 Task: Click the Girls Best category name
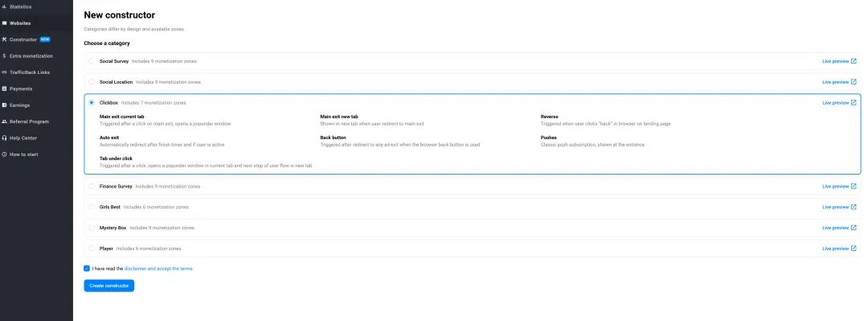pyautogui.click(x=109, y=207)
